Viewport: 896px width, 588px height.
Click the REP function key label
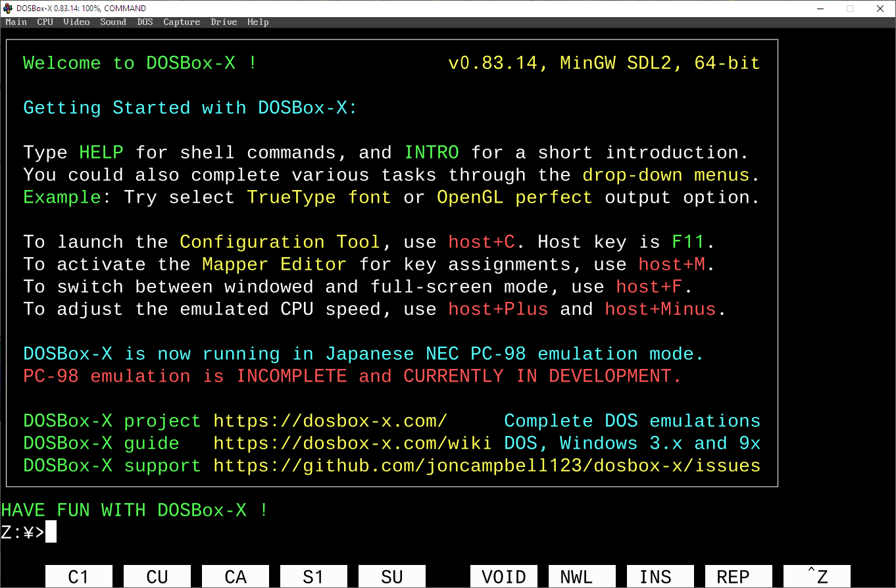(x=739, y=577)
